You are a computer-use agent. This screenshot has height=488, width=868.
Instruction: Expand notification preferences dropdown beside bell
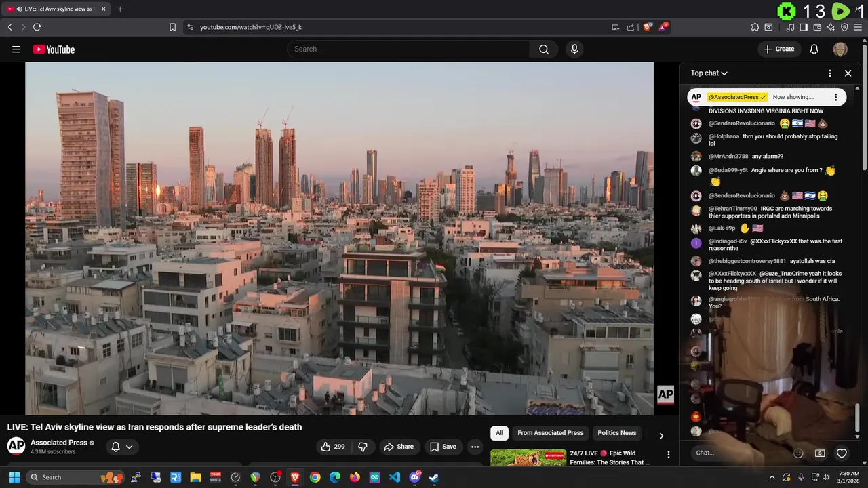click(129, 447)
